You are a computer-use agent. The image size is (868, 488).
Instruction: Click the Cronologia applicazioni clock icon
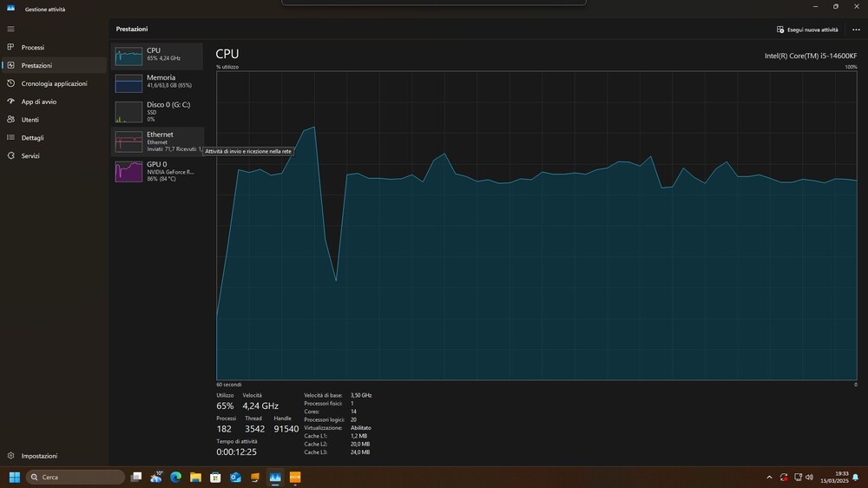tap(10, 83)
